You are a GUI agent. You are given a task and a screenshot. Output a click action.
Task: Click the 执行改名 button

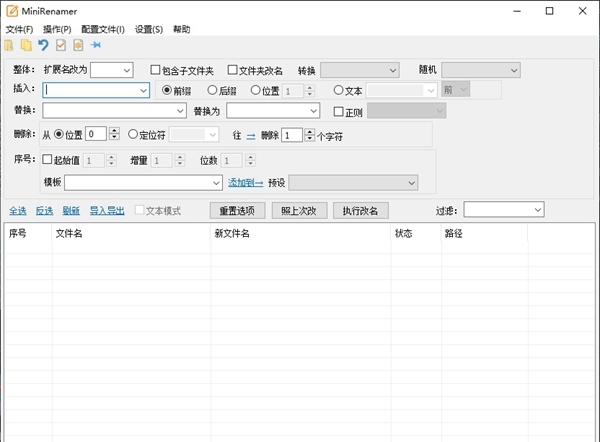click(360, 210)
